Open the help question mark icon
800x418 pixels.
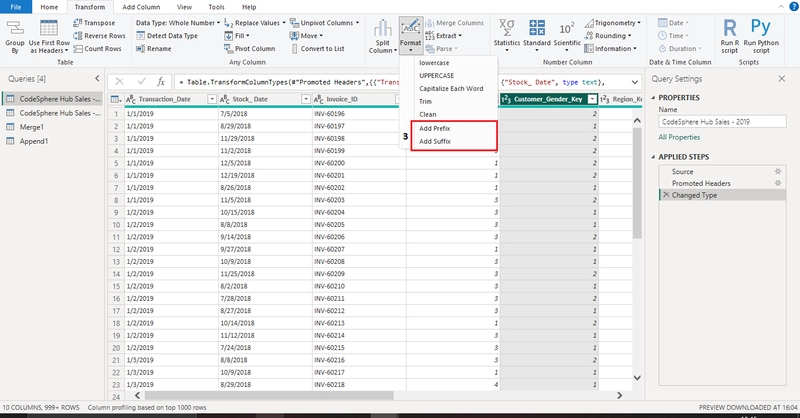794,7
